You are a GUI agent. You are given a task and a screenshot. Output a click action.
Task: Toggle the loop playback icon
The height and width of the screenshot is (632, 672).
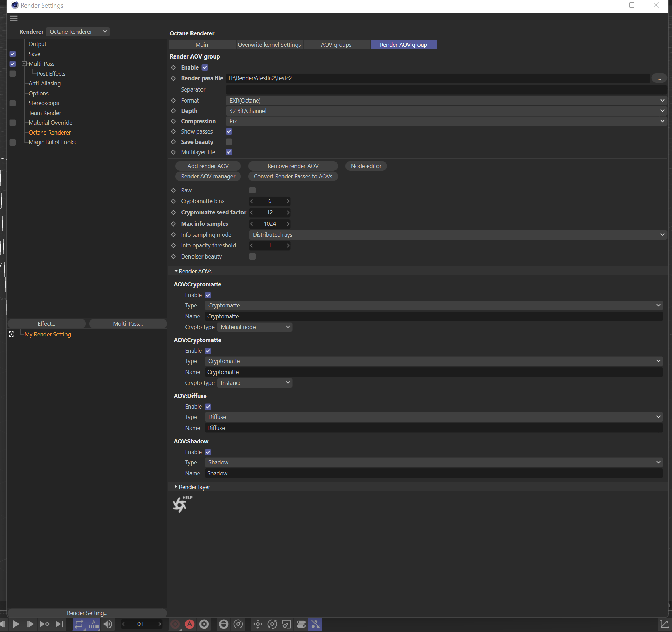(x=79, y=624)
